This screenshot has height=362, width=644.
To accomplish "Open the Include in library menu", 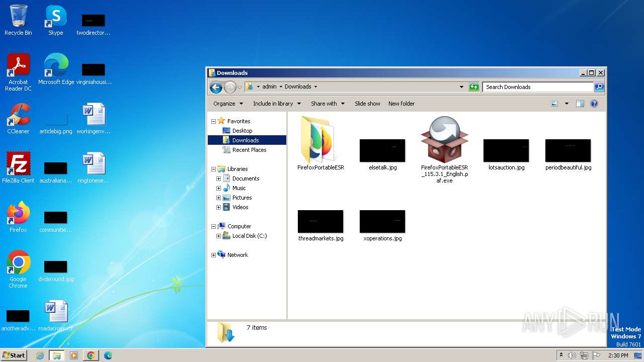I will coord(277,104).
